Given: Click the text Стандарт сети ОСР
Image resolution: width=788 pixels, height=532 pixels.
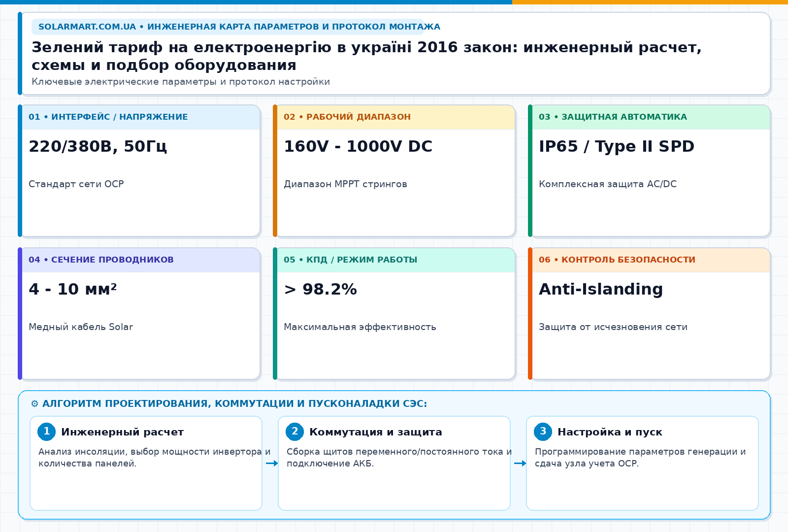Looking at the screenshot, I should (x=76, y=184).
